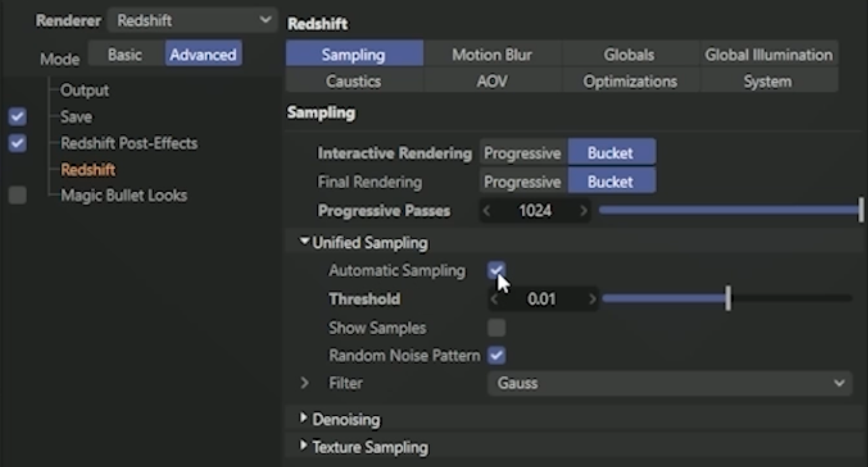The height and width of the screenshot is (467, 868).
Task: Set Final Rendering to Bucket
Action: point(611,182)
